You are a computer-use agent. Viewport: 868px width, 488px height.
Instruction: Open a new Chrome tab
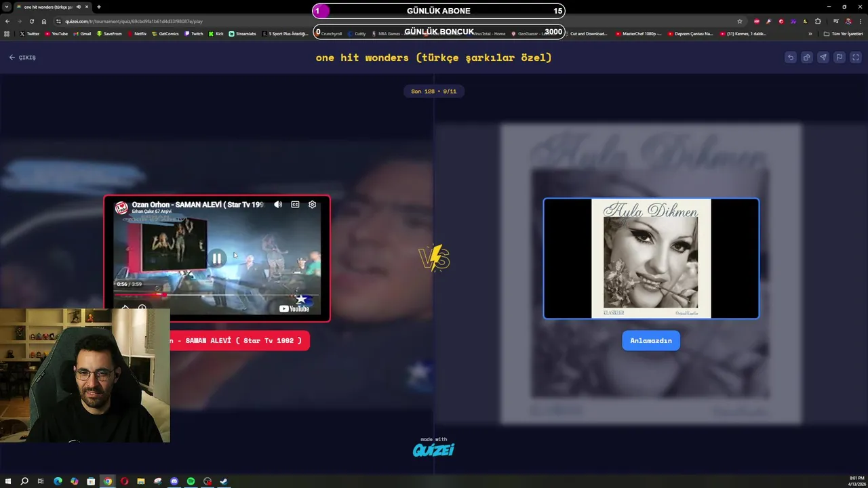[99, 7]
